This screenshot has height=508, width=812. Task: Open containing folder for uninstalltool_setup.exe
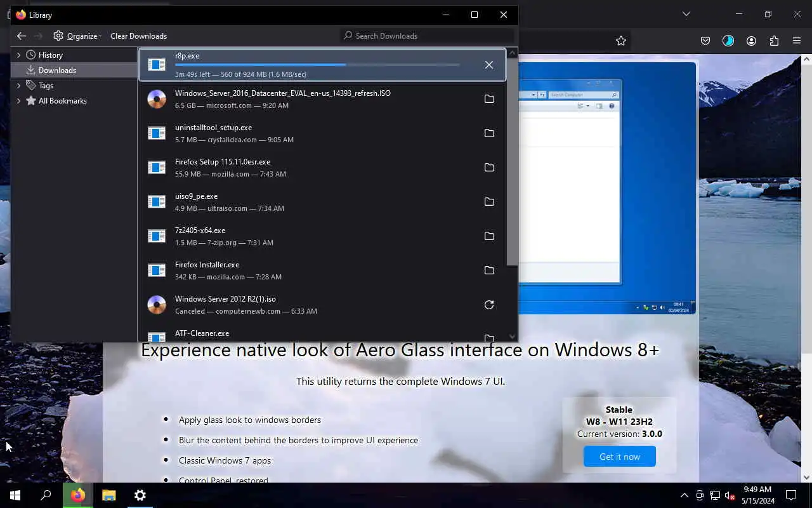(489, 133)
